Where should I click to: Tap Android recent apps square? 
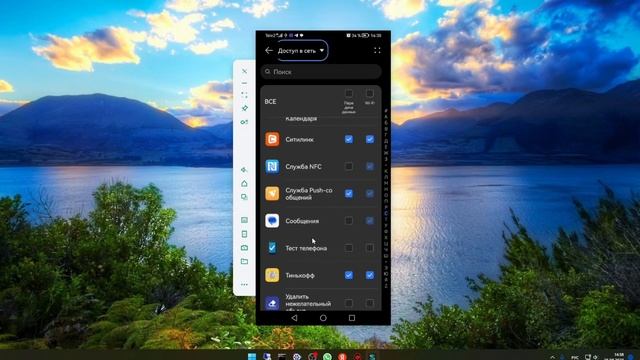(352, 318)
